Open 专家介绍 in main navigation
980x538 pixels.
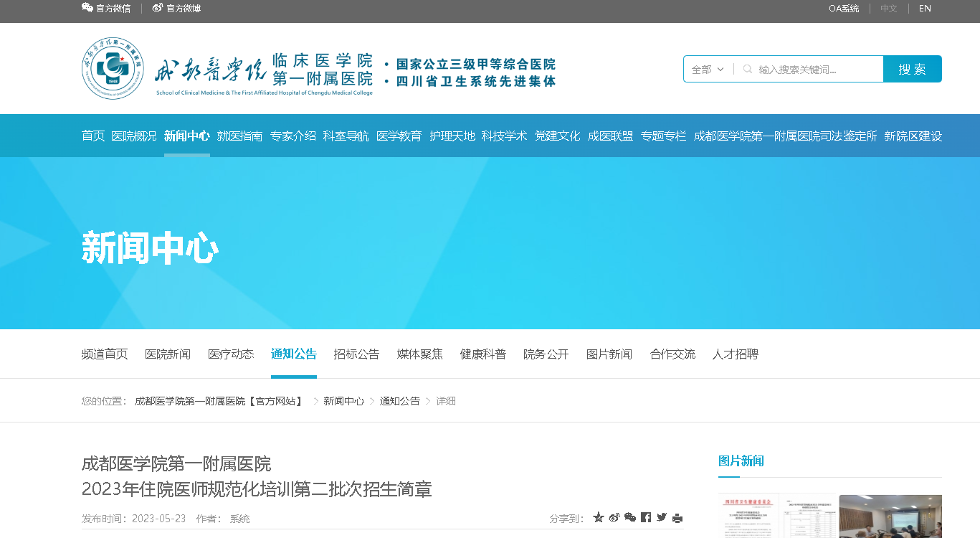(292, 136)
